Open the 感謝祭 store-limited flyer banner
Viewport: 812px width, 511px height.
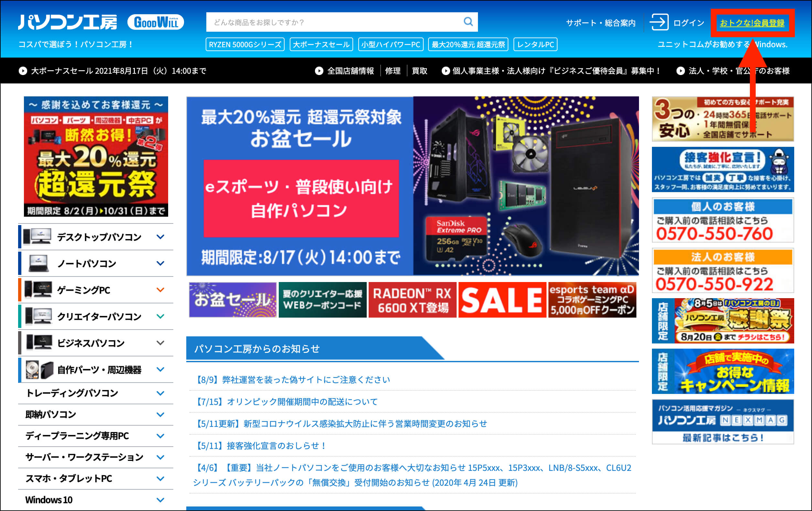click(x=723, y=321)
